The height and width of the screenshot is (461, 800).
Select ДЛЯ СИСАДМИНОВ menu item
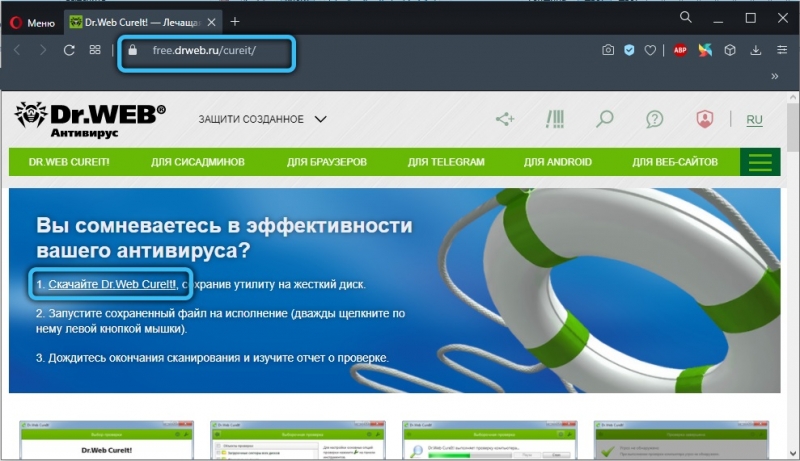coord(197,162)
